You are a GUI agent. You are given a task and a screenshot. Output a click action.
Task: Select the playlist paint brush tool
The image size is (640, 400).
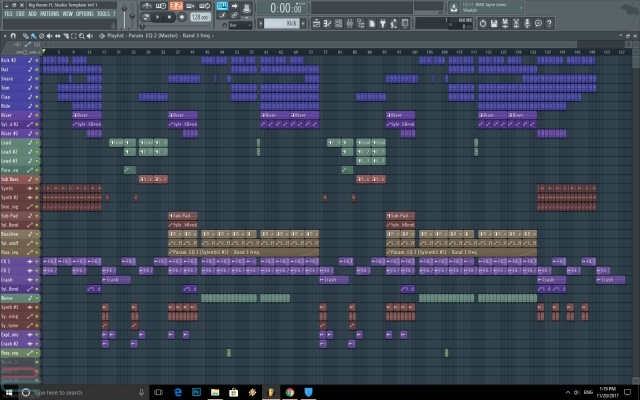point(33,36)
